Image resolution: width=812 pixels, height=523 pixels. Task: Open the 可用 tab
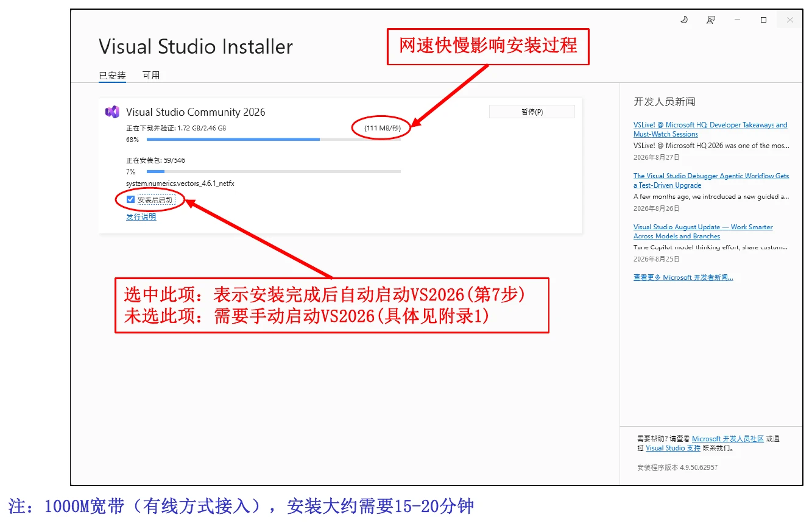151,76
